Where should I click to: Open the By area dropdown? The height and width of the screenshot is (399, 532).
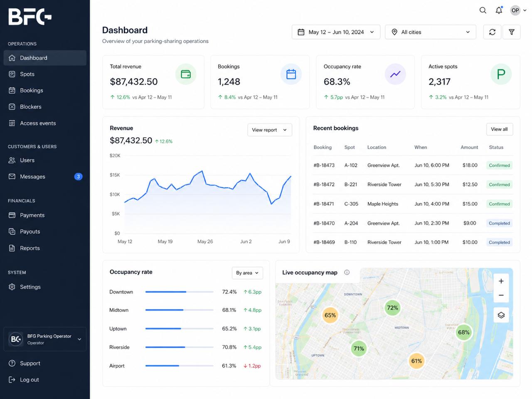click(x=247, y=273)
